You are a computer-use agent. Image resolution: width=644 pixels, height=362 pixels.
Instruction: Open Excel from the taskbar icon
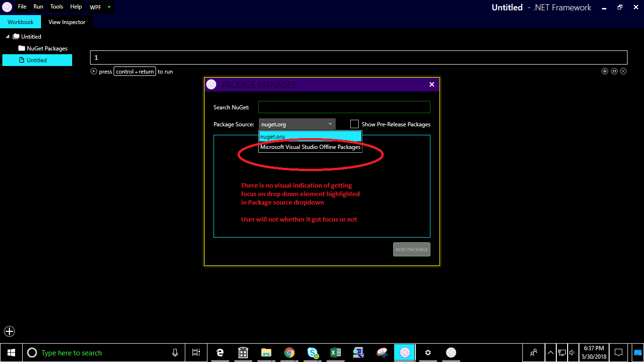point(335,352)
